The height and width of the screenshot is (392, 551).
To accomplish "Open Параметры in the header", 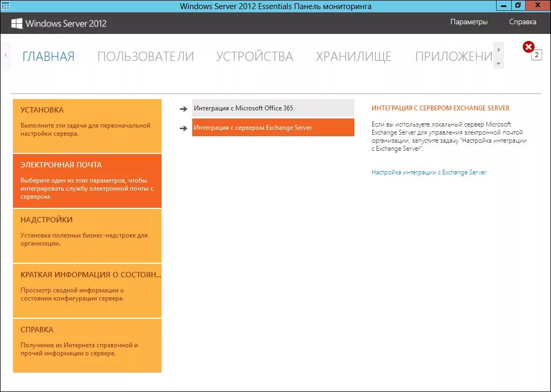I will tap(469, 22).
